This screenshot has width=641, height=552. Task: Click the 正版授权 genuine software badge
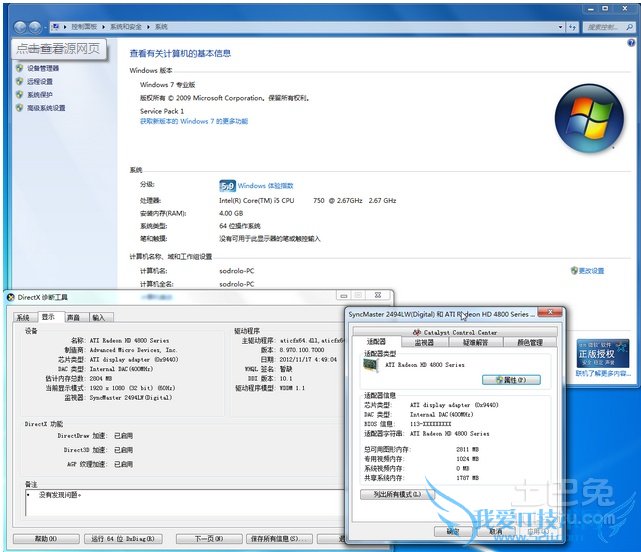click(x=603, y=353)
